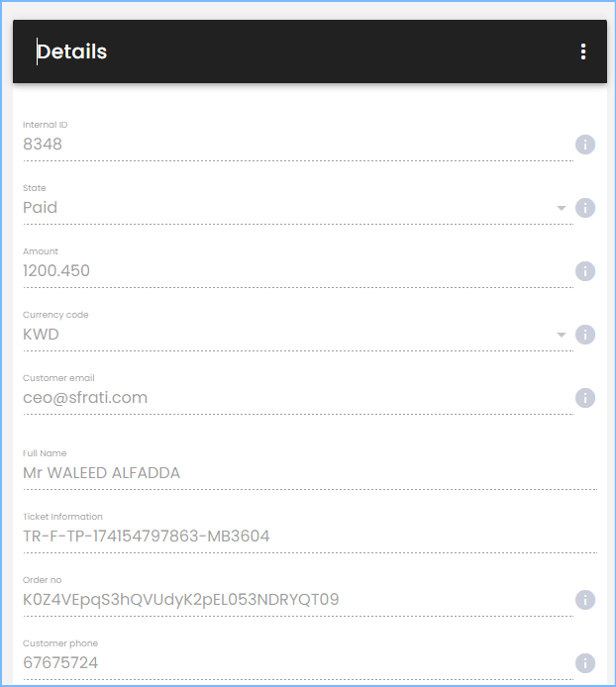
Task: Click the Customer phone field showing 67675724
Action: (298, 663)
